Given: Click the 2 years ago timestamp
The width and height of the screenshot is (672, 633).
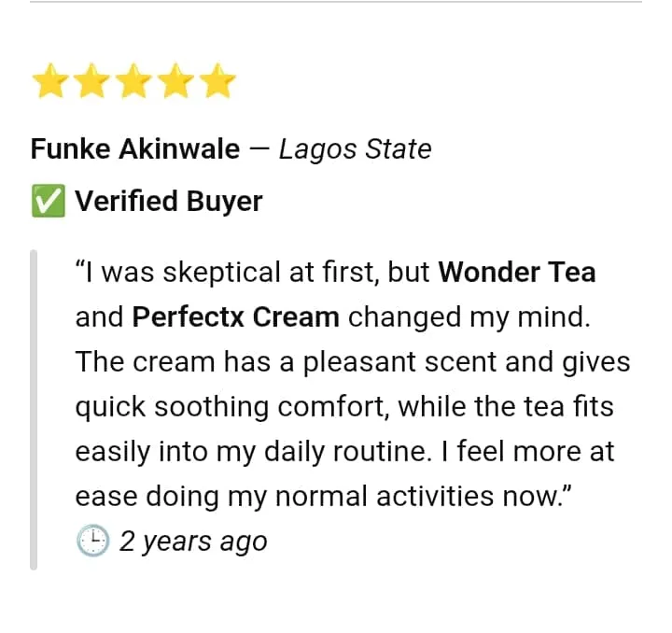Looking at the screenshot, I should (193, 542).
